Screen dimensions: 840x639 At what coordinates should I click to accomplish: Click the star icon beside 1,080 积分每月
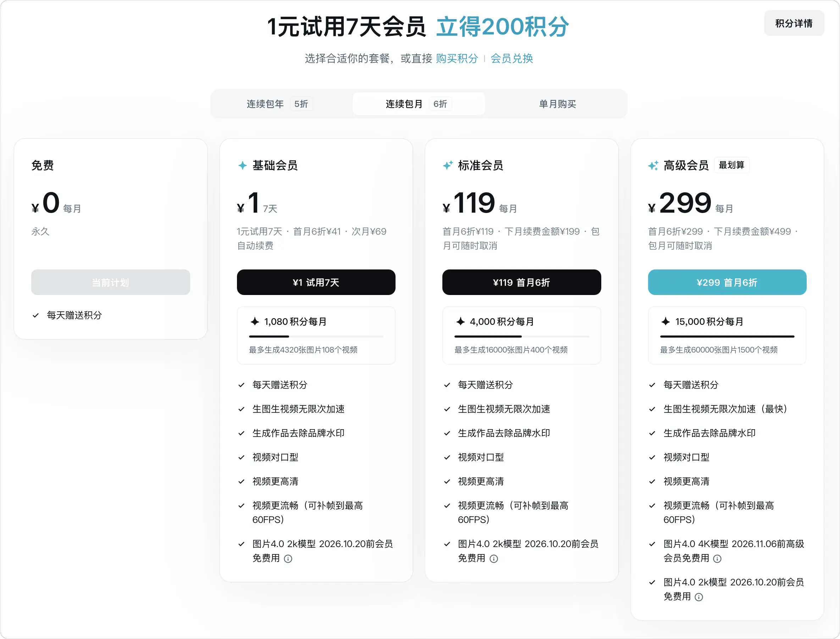(x=255, y=321)
